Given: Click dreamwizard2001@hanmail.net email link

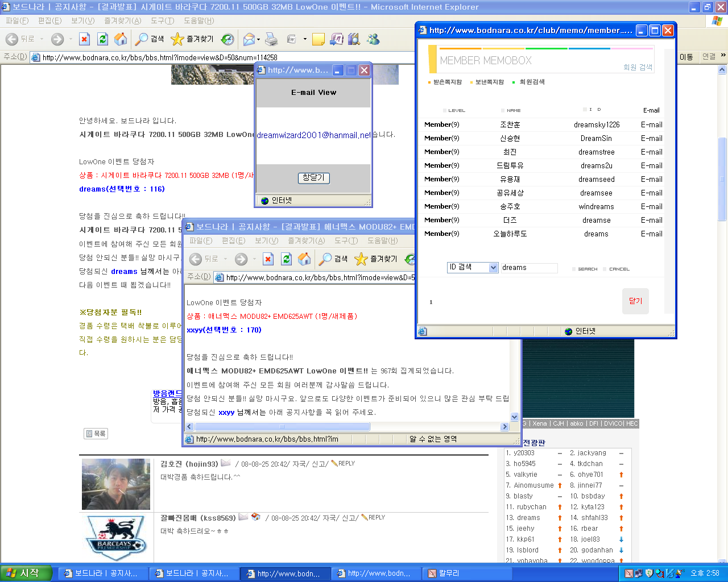Looking at the screenshot, I should [313, 135].
